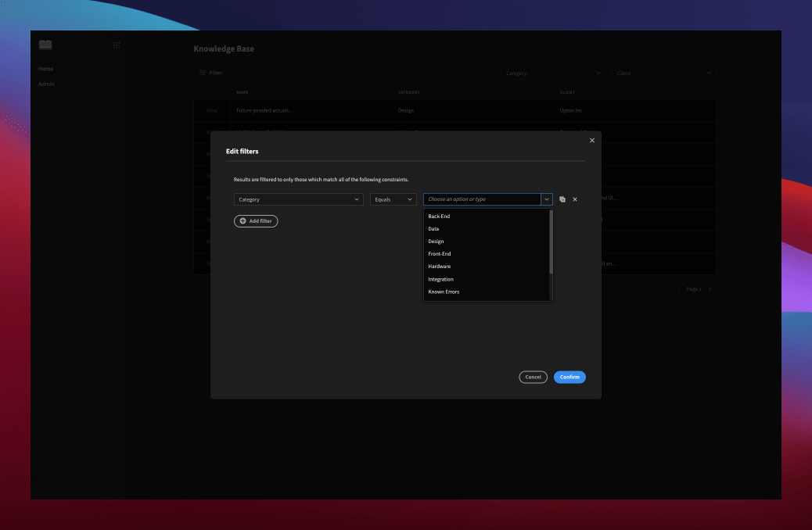Click Confirm button
The image size is (812, 530).
569,377
